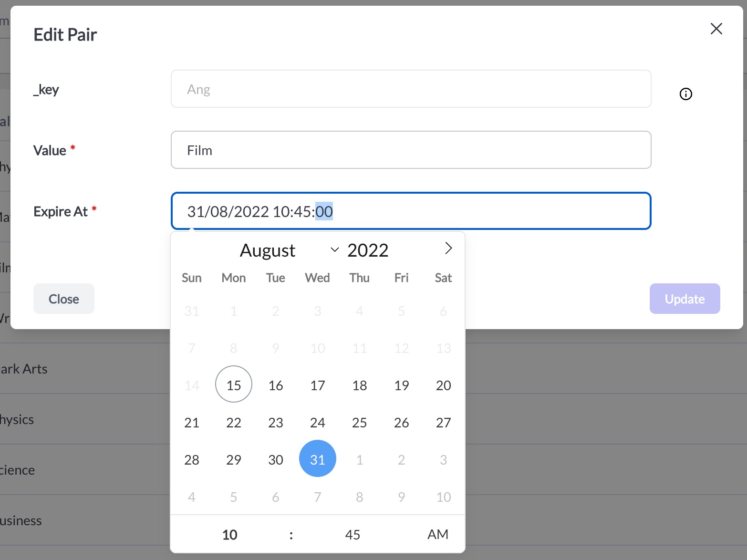Select August 16 in the calendar
The image size is (747, 560).
coord(276,384)
